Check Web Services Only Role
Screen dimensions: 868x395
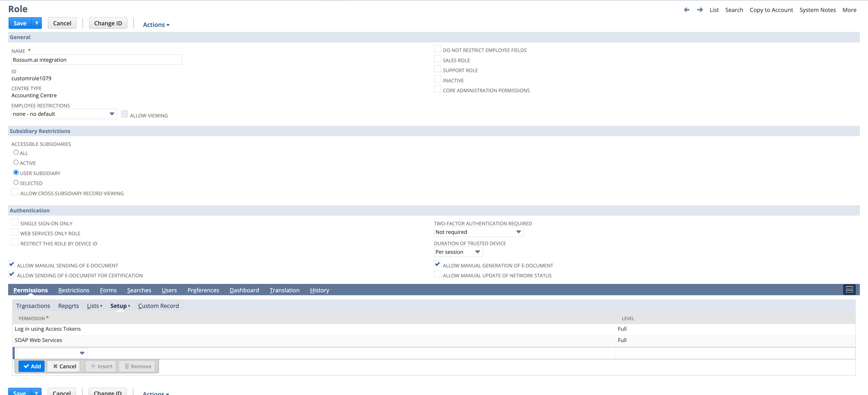pos(15,232)
